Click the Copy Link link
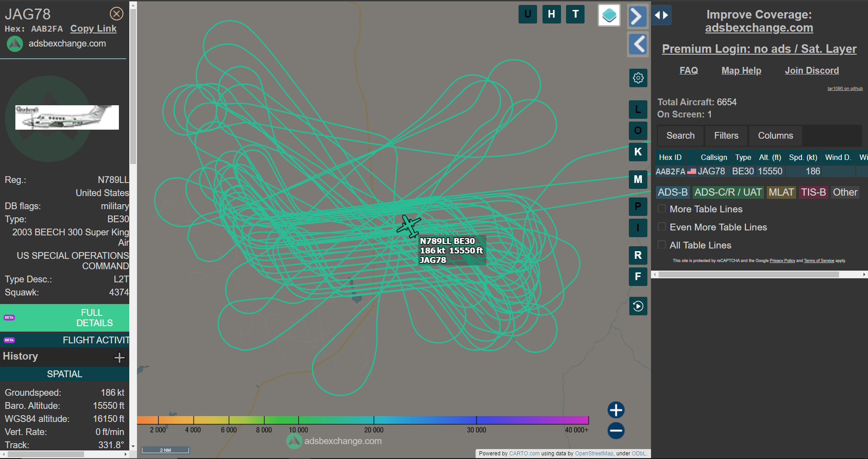Image resolution: width=868 pixels, height=459 pixels. (x=93, y=28)
